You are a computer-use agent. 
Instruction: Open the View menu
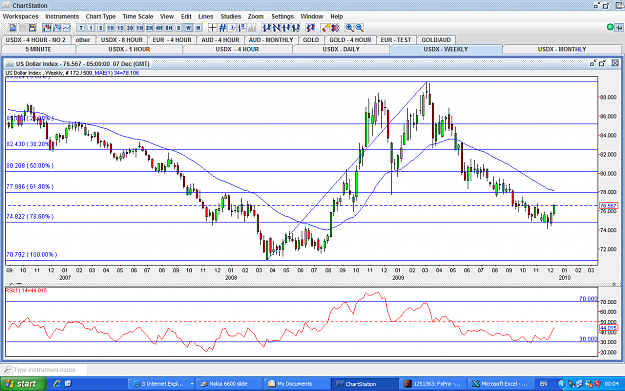click(x=167, y=16)
